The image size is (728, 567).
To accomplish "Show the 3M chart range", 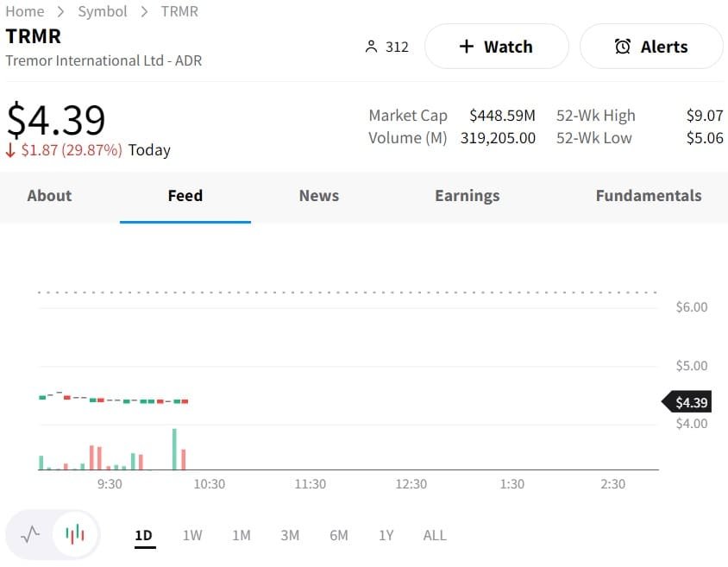I will click(x=290, y=535).
